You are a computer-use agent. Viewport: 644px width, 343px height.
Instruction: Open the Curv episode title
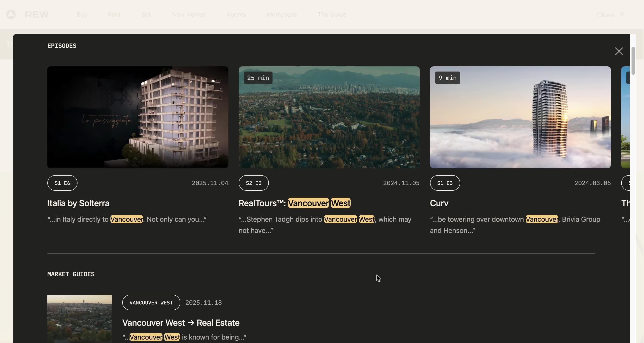coord(439,203)
